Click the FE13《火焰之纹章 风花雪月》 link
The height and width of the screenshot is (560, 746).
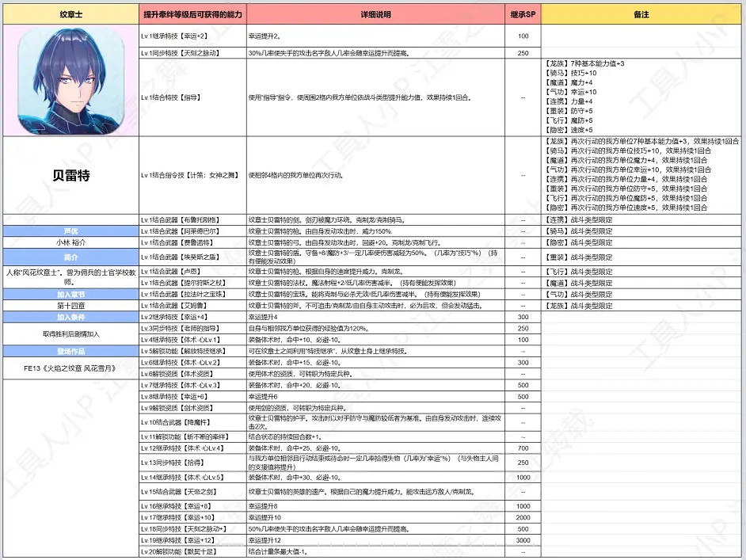click(69, 368)
